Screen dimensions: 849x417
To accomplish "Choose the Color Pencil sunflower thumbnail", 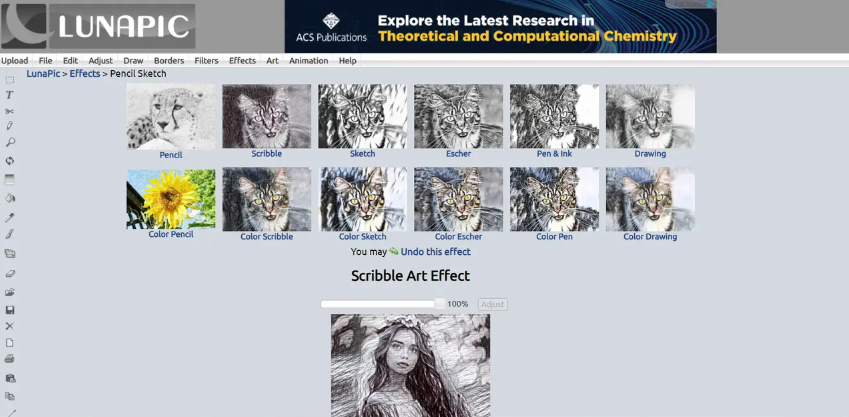I will 171,199.
